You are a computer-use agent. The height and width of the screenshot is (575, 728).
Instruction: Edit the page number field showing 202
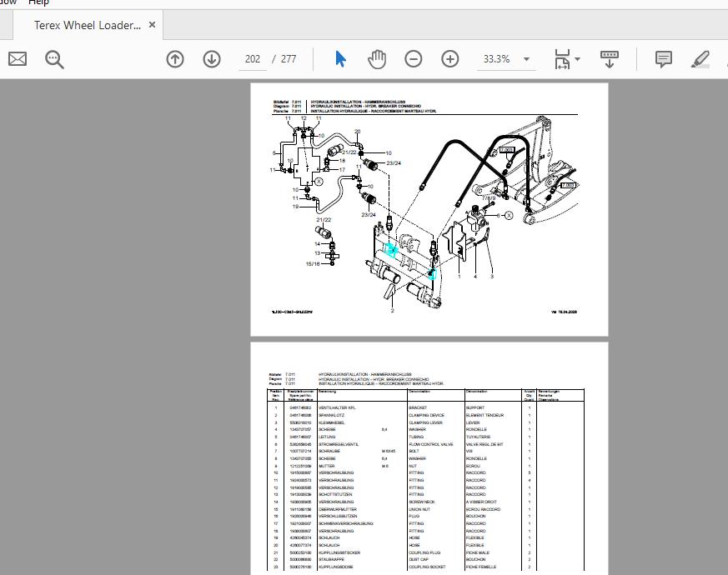tap(252, 59)
